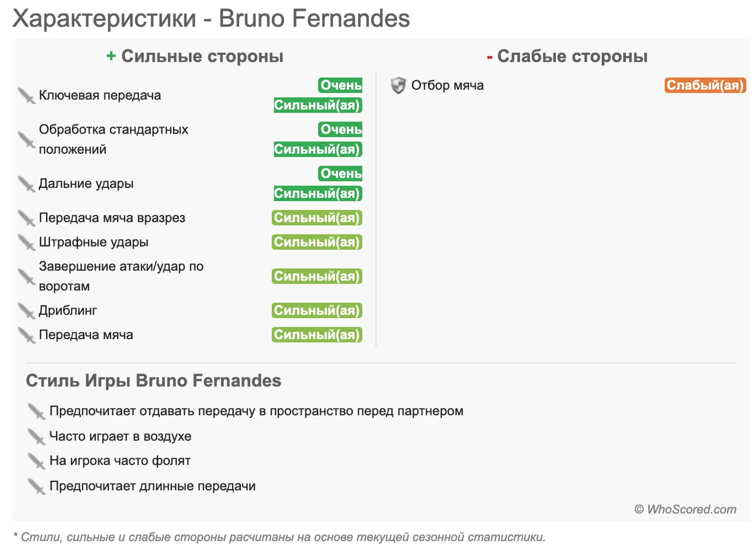The width and height of the screenshot is (756, 551).
Task: Select the Штрафные удары strength label
Action: (x=94, y=242)
